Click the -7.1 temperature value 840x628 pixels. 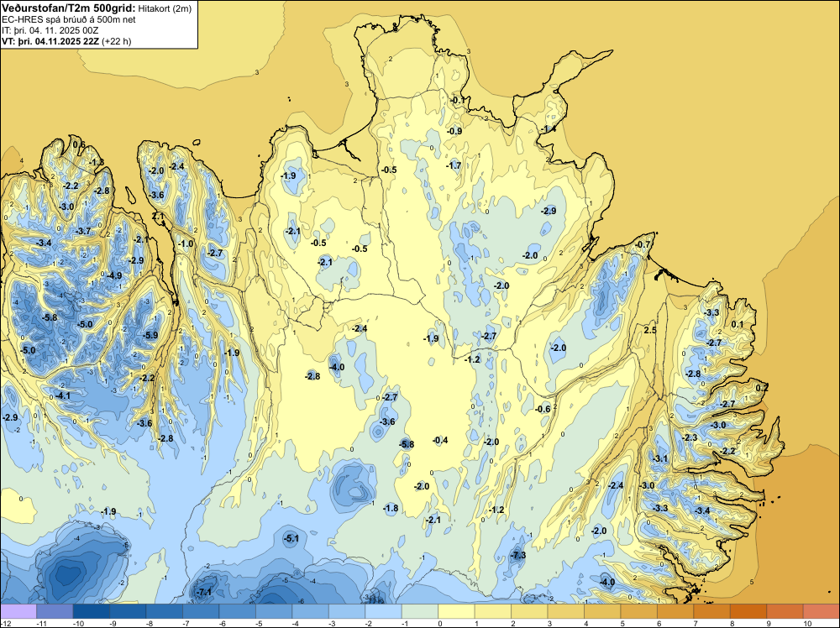coord(204,592)
